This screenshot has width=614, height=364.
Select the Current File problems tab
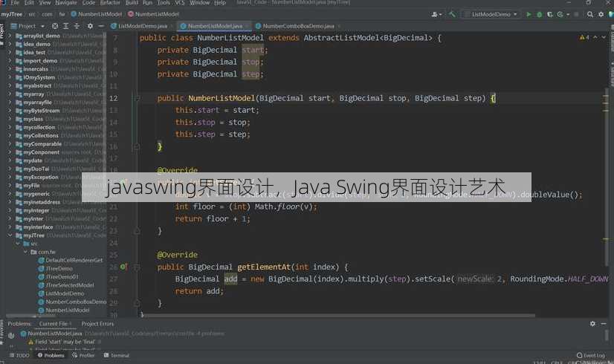(x=55, y=324)
